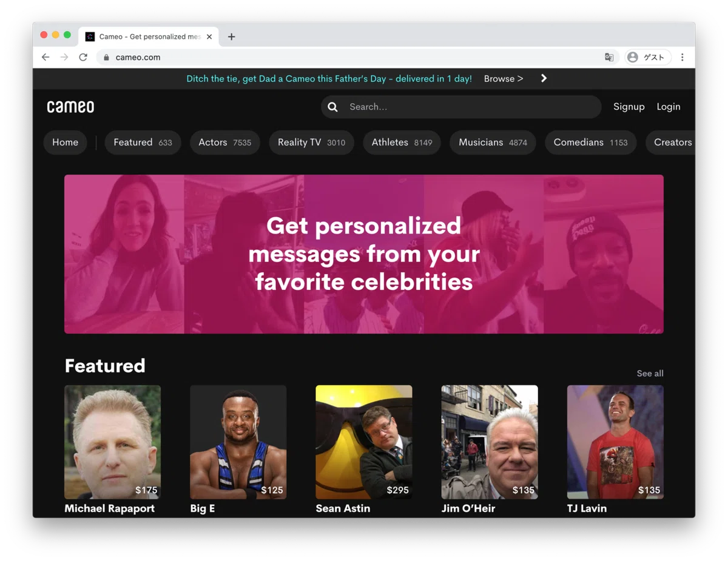
Task: Click the macOS green fullscreen button
Action: coord(67,35)
